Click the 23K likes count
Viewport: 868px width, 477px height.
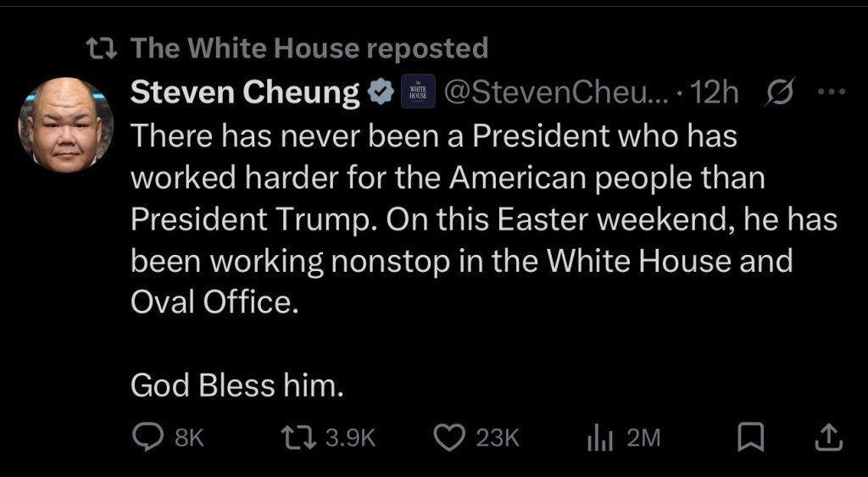(x=497, y=438)
